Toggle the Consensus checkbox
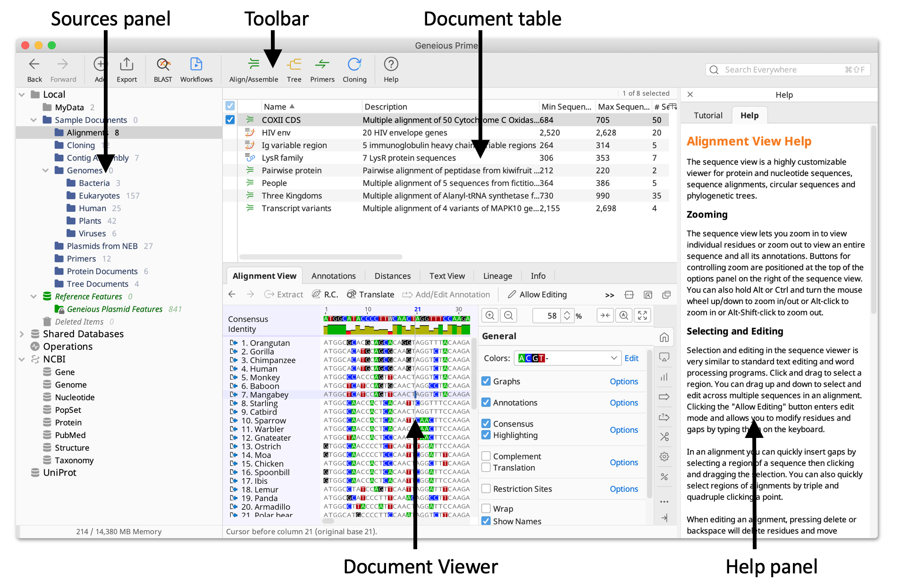Image resolution: width=908 pixels, height=588 pixels. click(486, 423)
